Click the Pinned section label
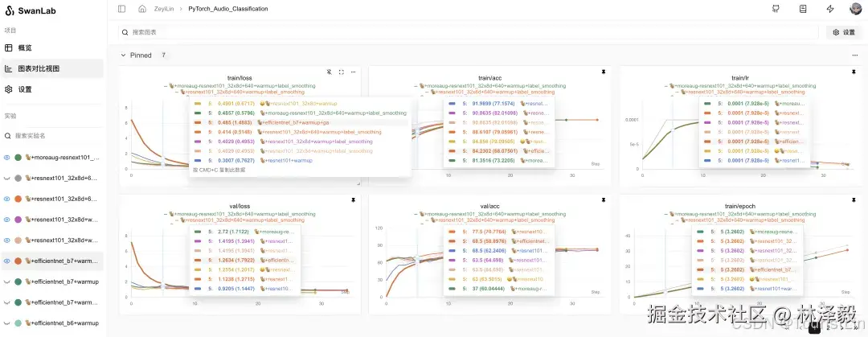Screen dimensions: 868x337 click(141, 55)
